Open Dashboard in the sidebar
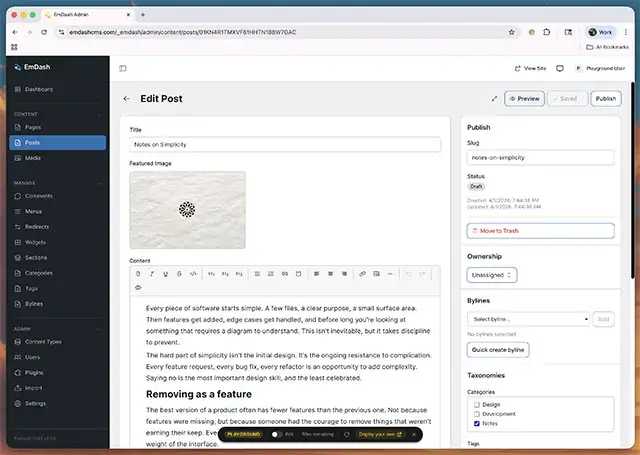The image size is (640, 455). click(58, 89)
